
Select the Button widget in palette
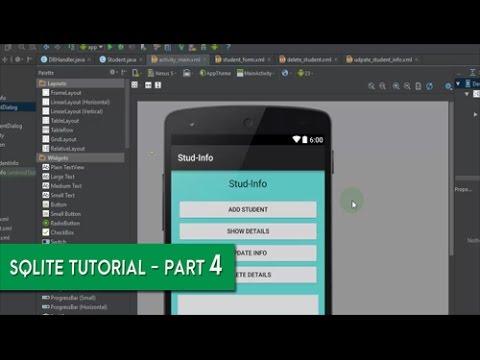tap(55, 205)
